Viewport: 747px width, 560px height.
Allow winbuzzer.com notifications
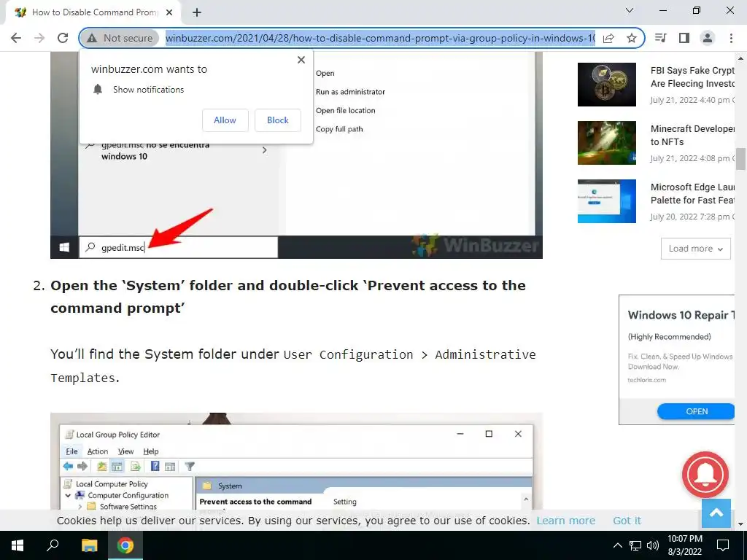pyautogui.click(x=225, y=120)
